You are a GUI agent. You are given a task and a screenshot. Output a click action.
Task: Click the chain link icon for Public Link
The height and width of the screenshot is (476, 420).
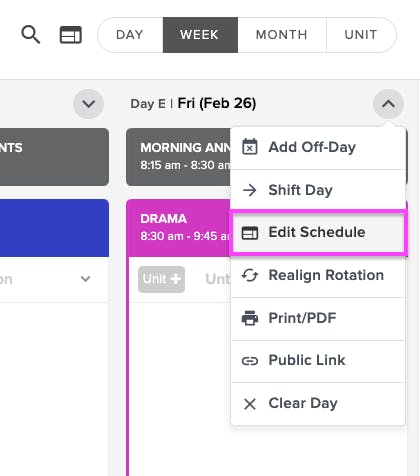[250, 361]
